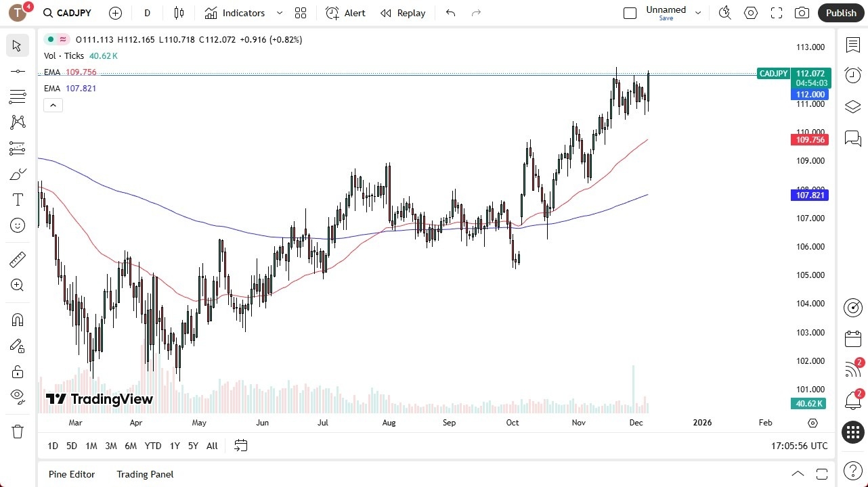The image size is (868, 487).
Task: Take a chart snapshot with camera icon
Action: pos(801,13)
